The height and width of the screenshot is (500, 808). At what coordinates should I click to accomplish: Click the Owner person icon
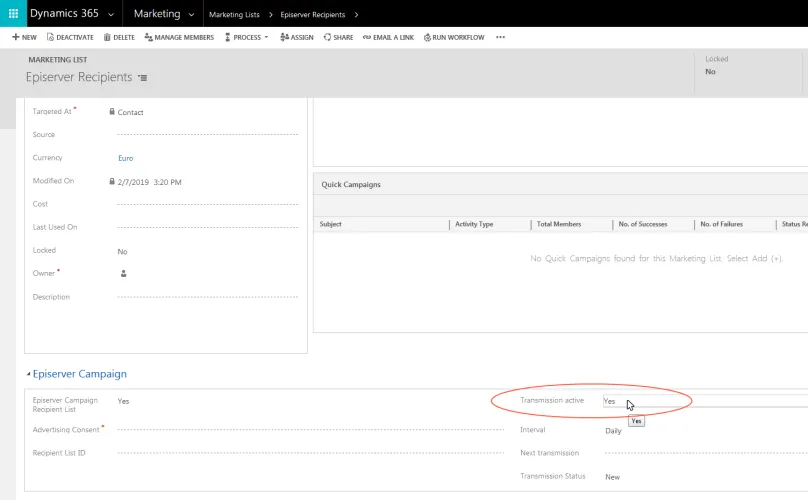pos(124,274)
